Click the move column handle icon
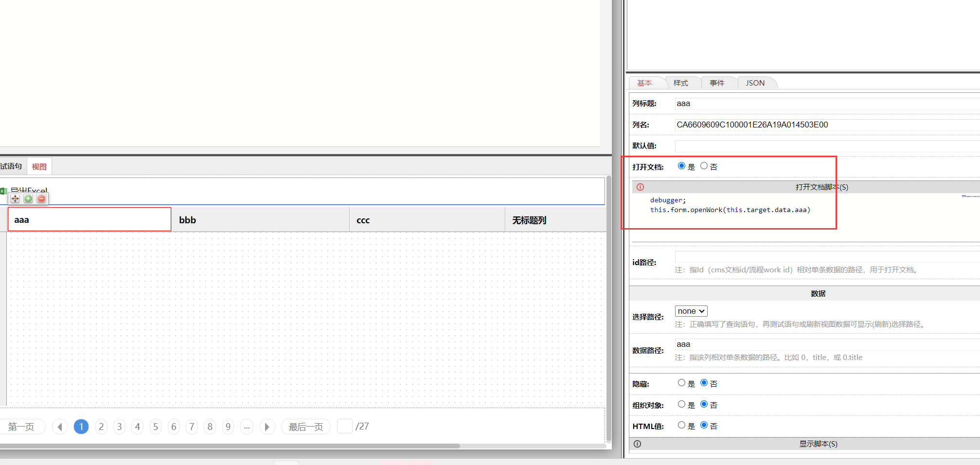The width and height of the screenshot is (980, 465). (15, 198)
